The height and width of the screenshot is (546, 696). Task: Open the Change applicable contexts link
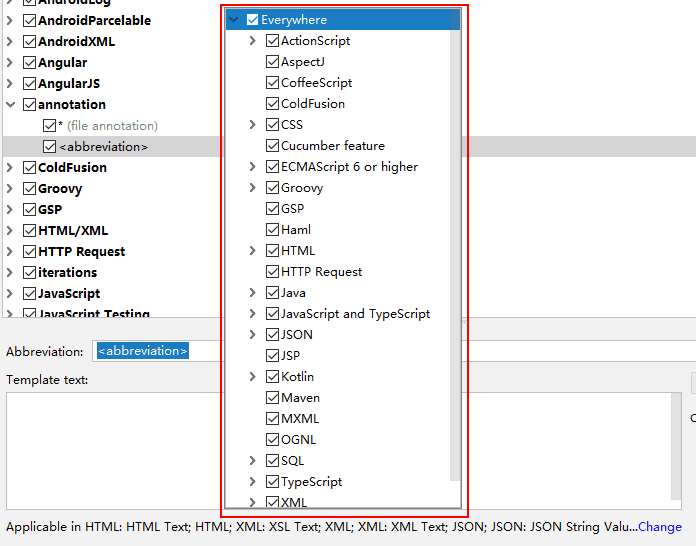(660, 526)
